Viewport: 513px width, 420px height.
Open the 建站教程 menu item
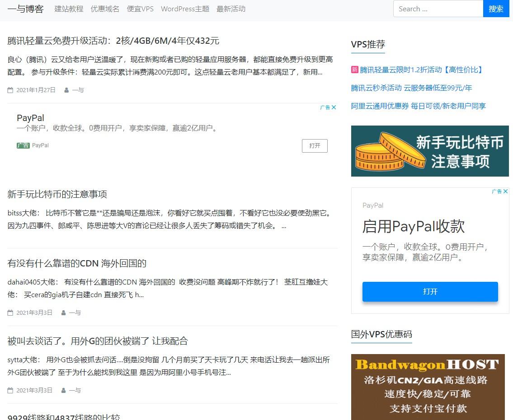(69, 9)
